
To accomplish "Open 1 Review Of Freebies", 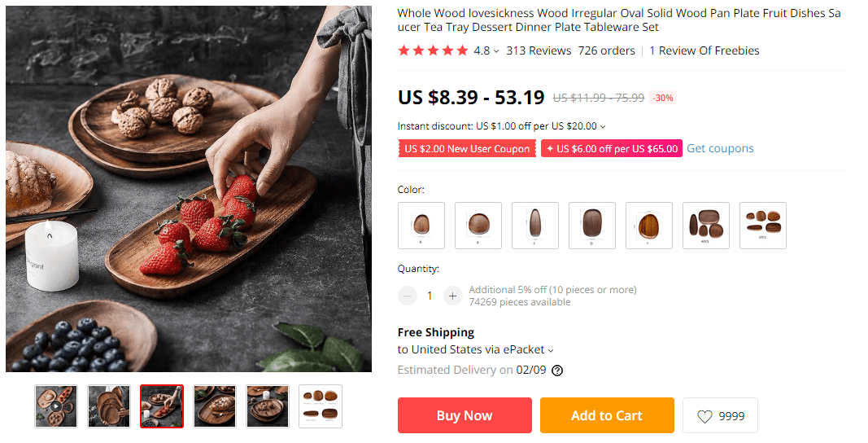I will point(704,50).
